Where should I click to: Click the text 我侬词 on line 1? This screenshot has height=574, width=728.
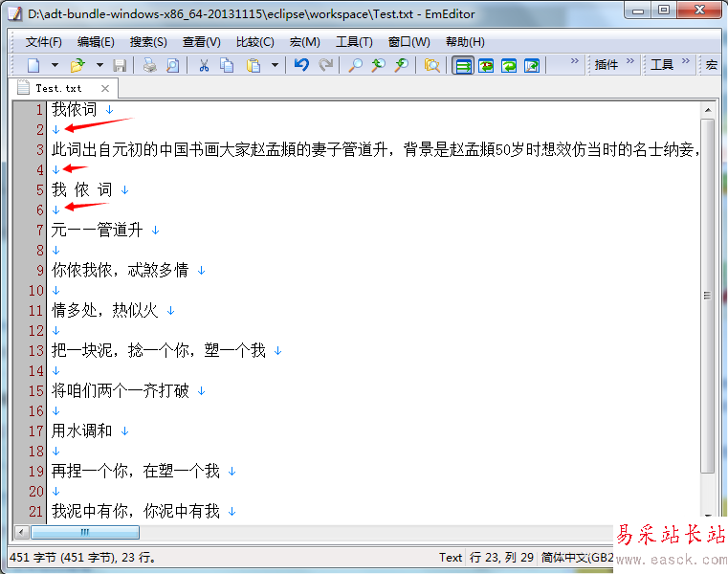pyautogui.click(x=74, y=110)
